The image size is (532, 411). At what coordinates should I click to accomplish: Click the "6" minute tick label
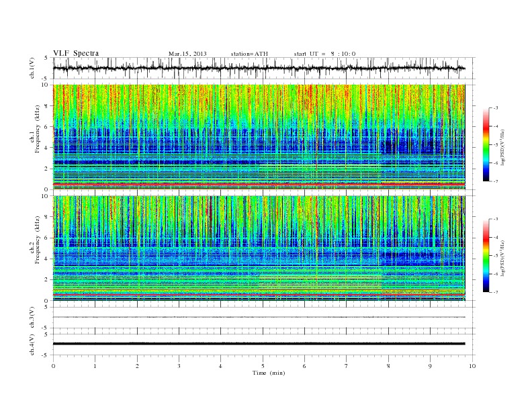pos(304,366)
